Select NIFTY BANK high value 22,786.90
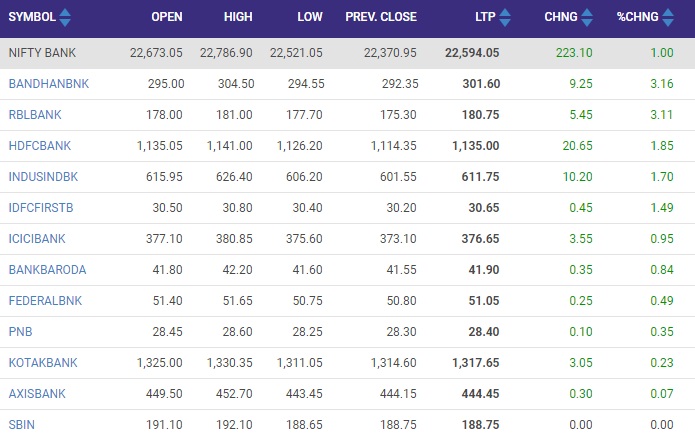This screenshot has height=438, width=695. [226, 53]
